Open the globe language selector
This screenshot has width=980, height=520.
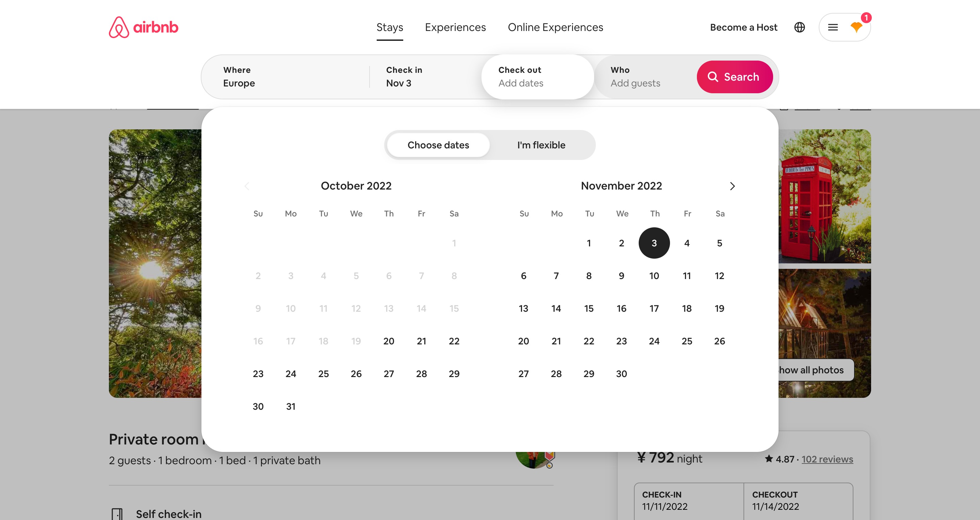799,27
